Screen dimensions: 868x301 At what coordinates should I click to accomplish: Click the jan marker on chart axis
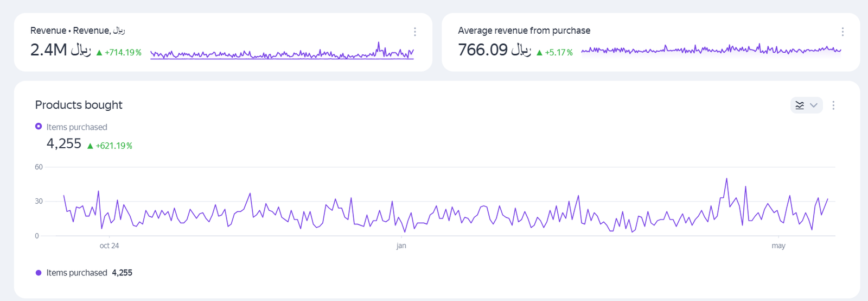(401, 246)
